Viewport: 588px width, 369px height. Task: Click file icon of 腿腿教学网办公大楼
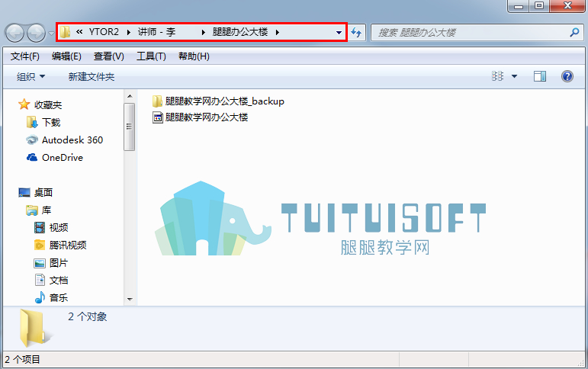coord(158,117)
